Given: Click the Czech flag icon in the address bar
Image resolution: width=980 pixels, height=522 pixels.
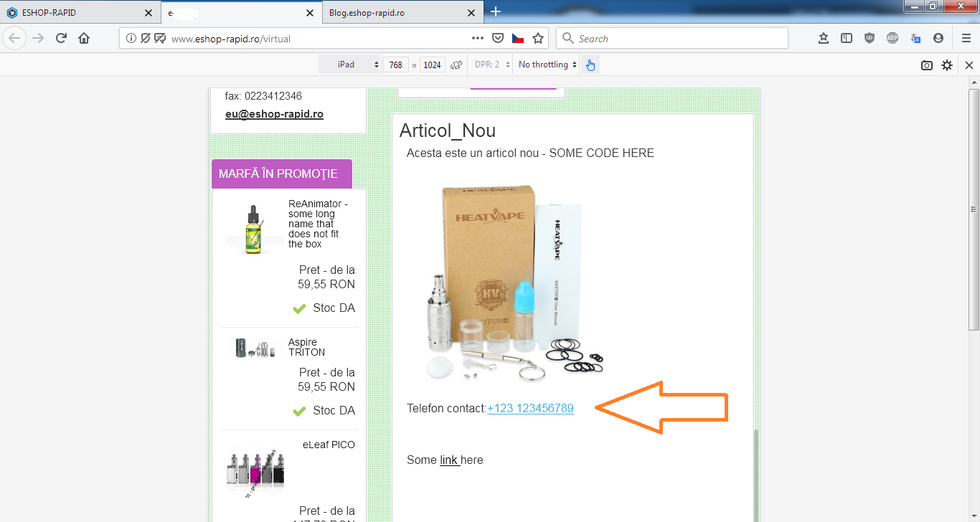Looking at the screenshot, I should pos(518,39).
